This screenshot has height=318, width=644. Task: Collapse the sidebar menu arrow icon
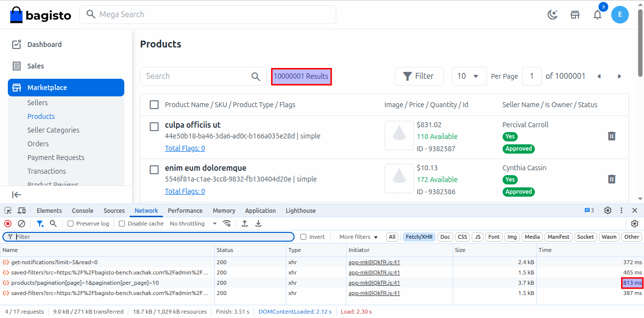[x=17, y=195]
